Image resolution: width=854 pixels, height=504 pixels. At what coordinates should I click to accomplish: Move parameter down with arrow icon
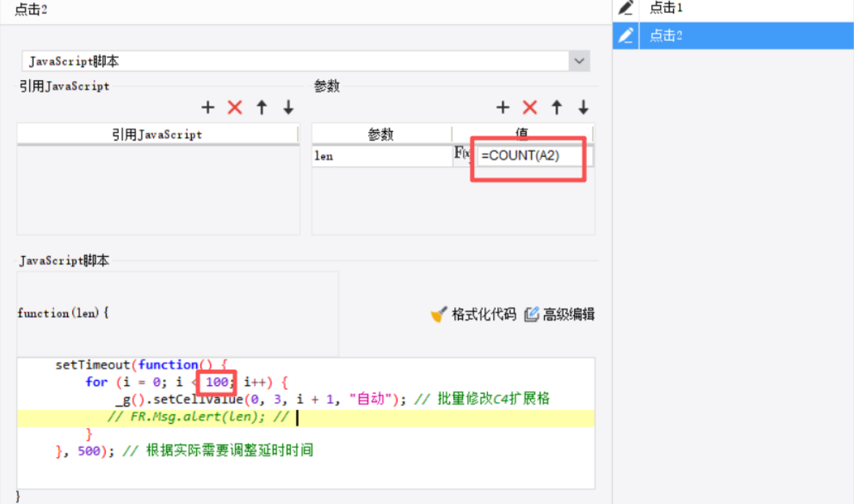point(583,107)
